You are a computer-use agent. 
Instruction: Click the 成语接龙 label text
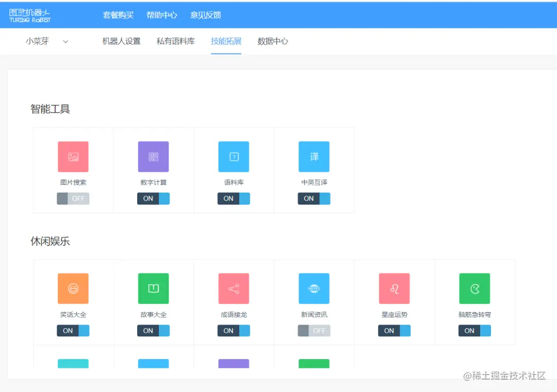[x=234, y=315]
